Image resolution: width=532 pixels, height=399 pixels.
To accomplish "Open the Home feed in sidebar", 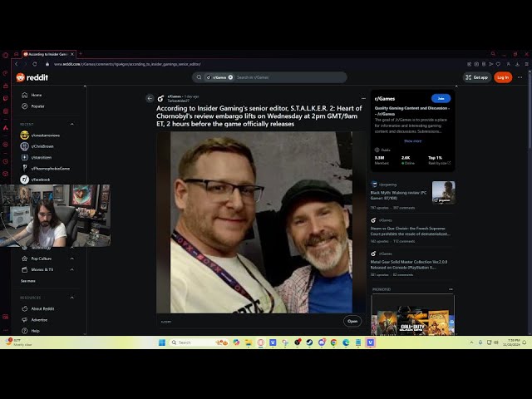I will (x=36, y=95).
